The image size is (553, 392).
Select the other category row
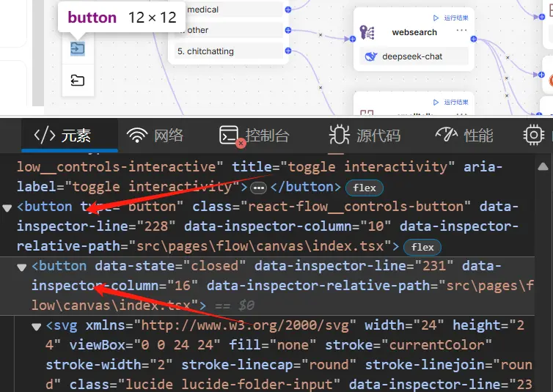[x=230, y=30]
